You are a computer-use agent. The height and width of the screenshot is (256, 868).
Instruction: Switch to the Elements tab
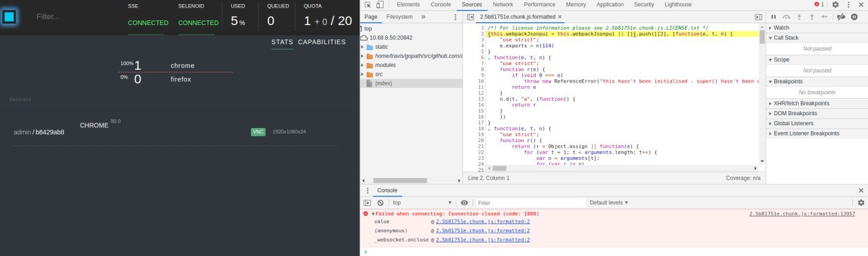[408, 5]
